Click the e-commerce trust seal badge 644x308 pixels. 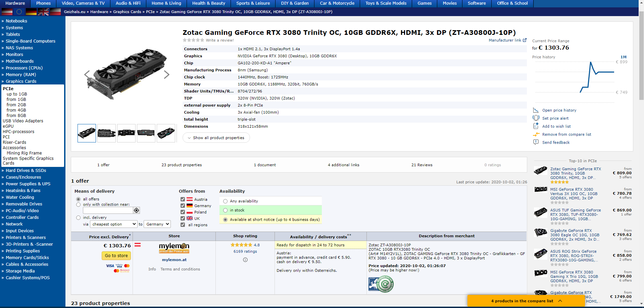381,284
